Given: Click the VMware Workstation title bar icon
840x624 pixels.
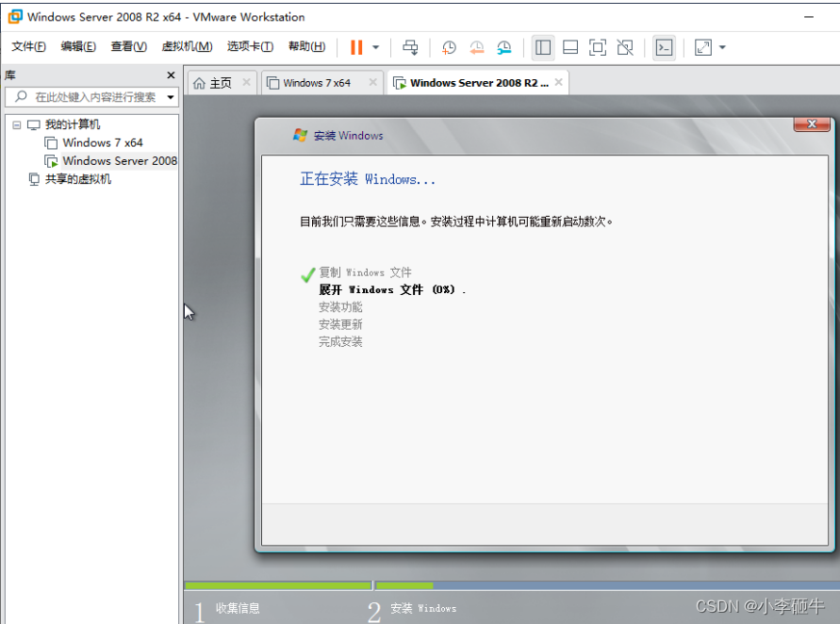Looking at the screenshot, I should [15, 17].
